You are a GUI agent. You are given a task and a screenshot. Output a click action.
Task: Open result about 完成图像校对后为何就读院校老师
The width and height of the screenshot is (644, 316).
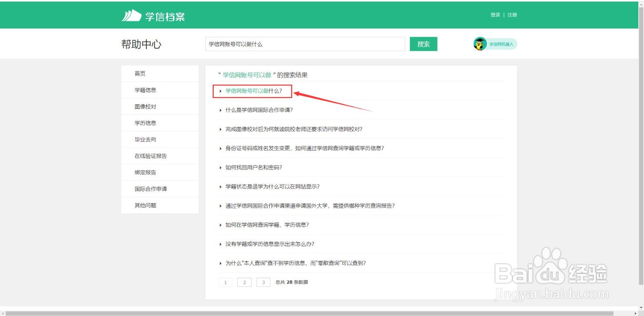tap(294, 129)
